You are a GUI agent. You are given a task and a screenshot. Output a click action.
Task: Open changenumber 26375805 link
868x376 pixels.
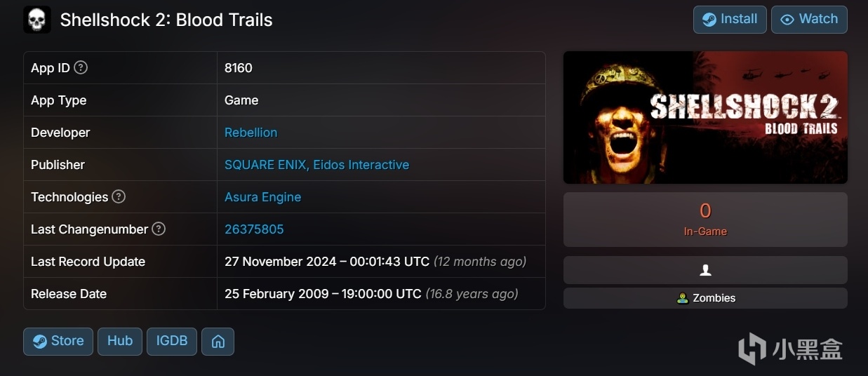coord(254,229)
